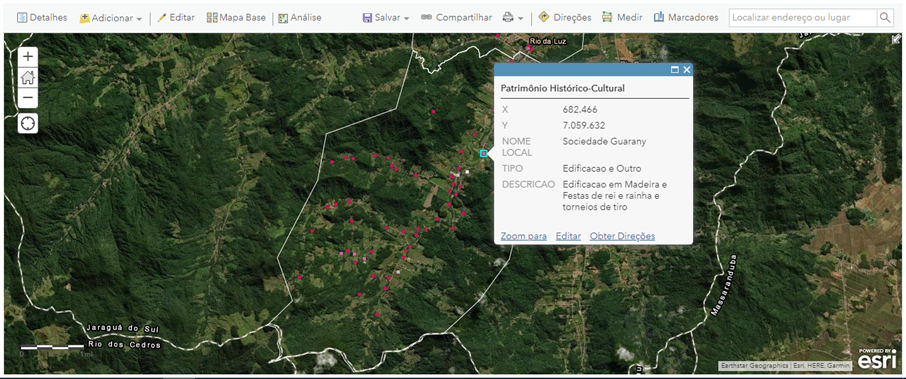906x379 pixels.
Task: Open the print dropdown menu
Action: tap(513, 18)
